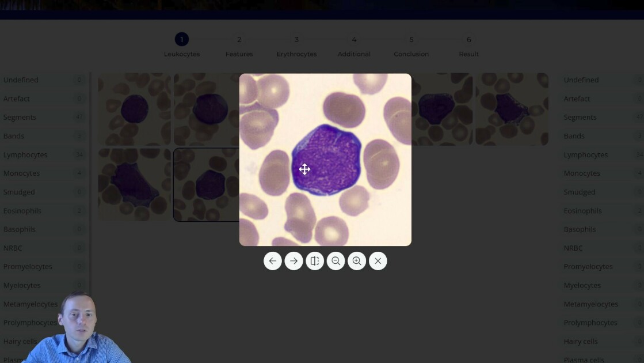Open the top-right cell thumbnail
Image resolution: width=644 pixels, height=363 pixels.
click(x=512, y=109)
